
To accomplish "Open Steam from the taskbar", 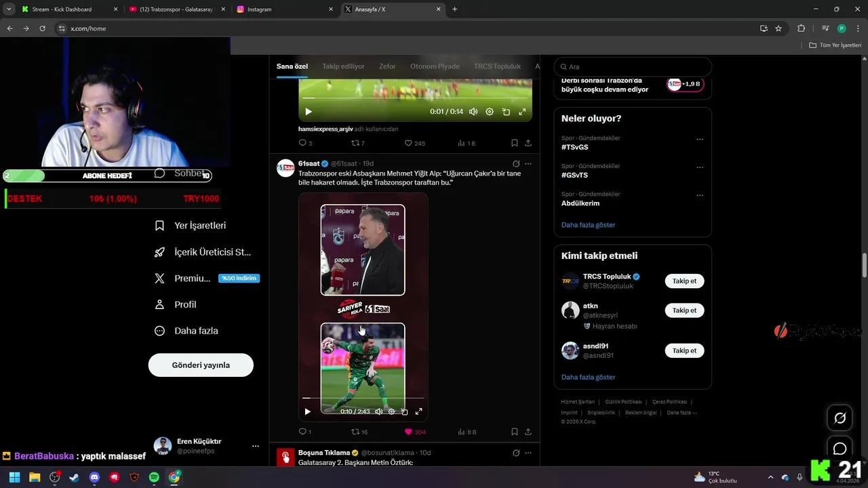I will tap(74, 477).
